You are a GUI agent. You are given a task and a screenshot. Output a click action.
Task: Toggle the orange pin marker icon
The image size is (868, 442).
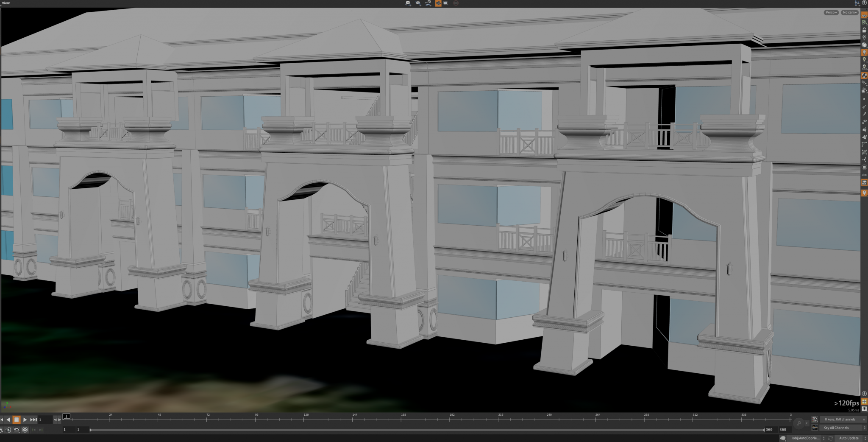click(x=864, y=193)
